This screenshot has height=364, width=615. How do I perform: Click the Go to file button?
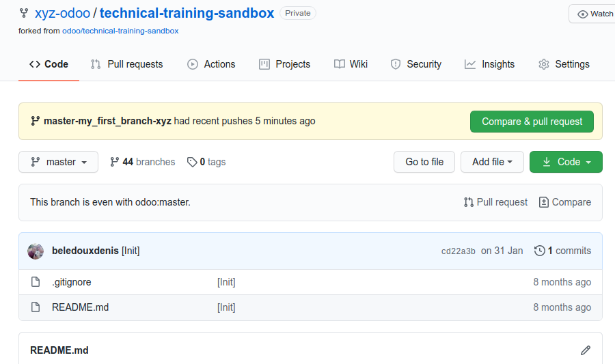pyautogui.click(x=424, y=162)
